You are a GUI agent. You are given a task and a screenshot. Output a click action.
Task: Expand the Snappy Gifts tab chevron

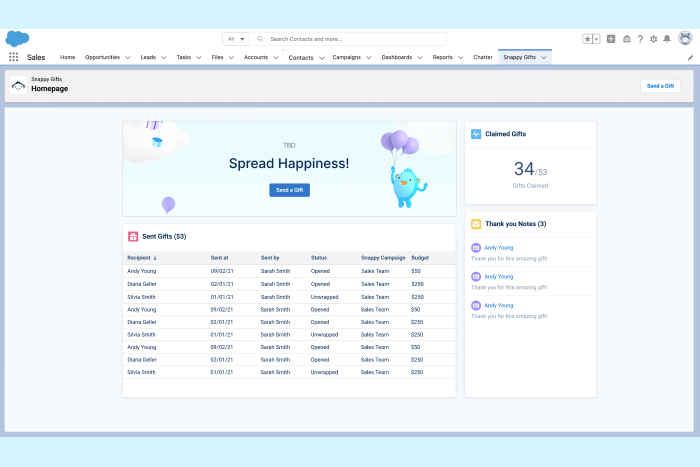pos(544,58)
